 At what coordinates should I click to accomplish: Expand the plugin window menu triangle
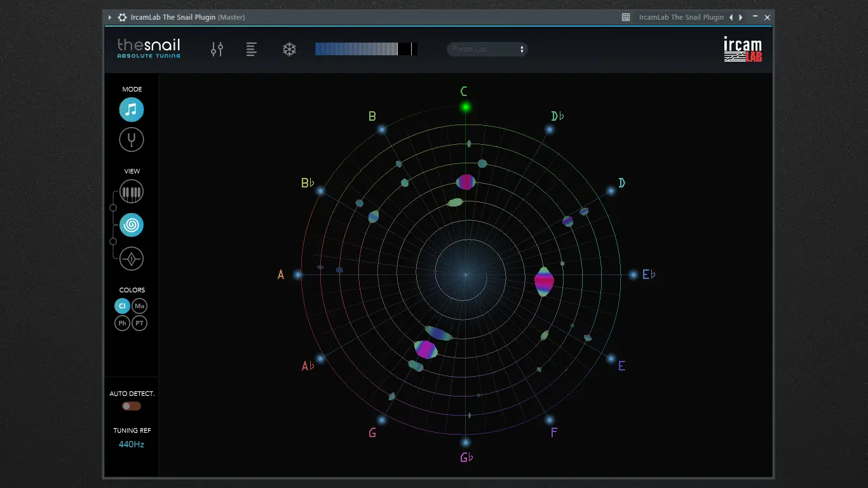(110, 17)
